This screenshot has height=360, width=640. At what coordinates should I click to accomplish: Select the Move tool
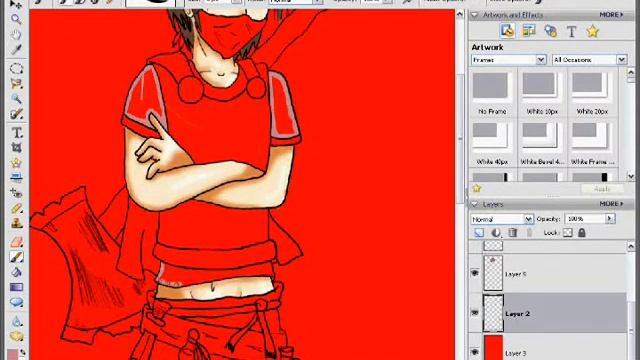pyautogui.click(x=16, y=4)
